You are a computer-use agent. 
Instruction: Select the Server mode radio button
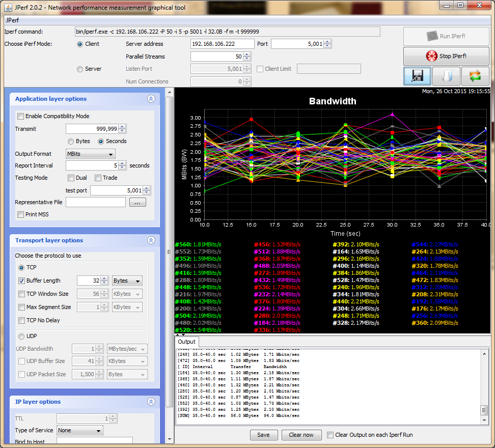[x=80, y=69]
